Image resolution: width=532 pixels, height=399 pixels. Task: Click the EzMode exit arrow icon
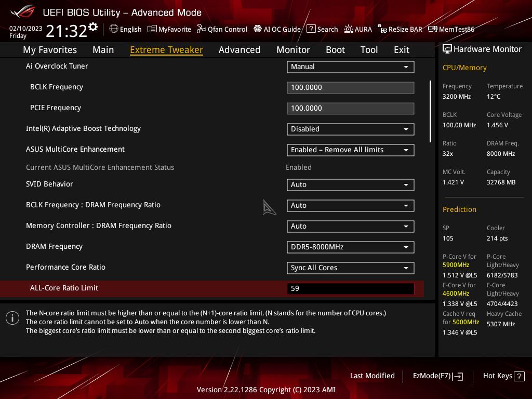pos(458,376)
